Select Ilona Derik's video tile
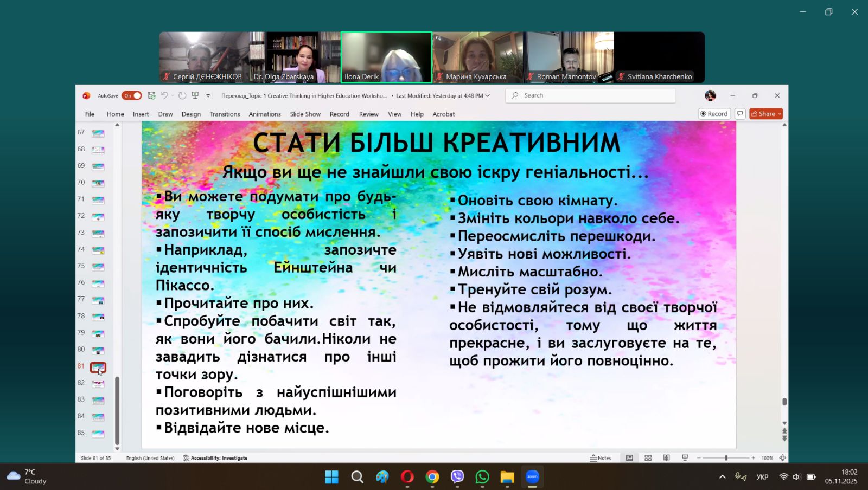The width and height of the screenshot is (868, 490). [386, 57]
